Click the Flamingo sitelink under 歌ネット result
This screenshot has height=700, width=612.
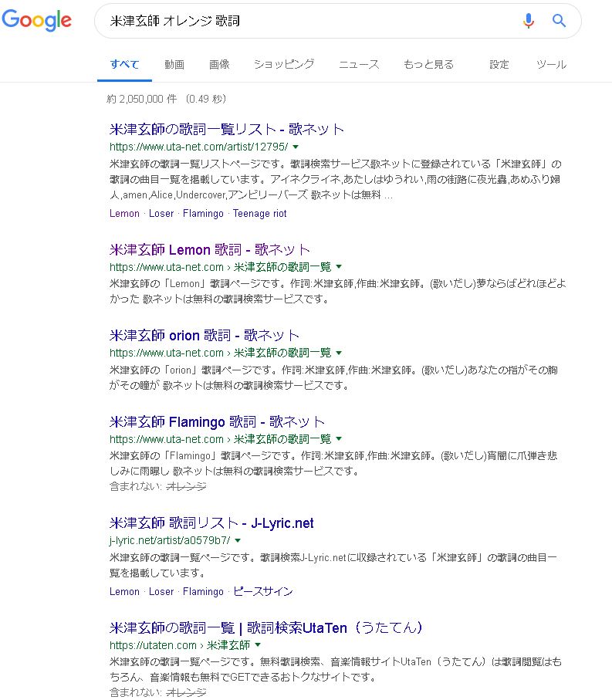203,213
